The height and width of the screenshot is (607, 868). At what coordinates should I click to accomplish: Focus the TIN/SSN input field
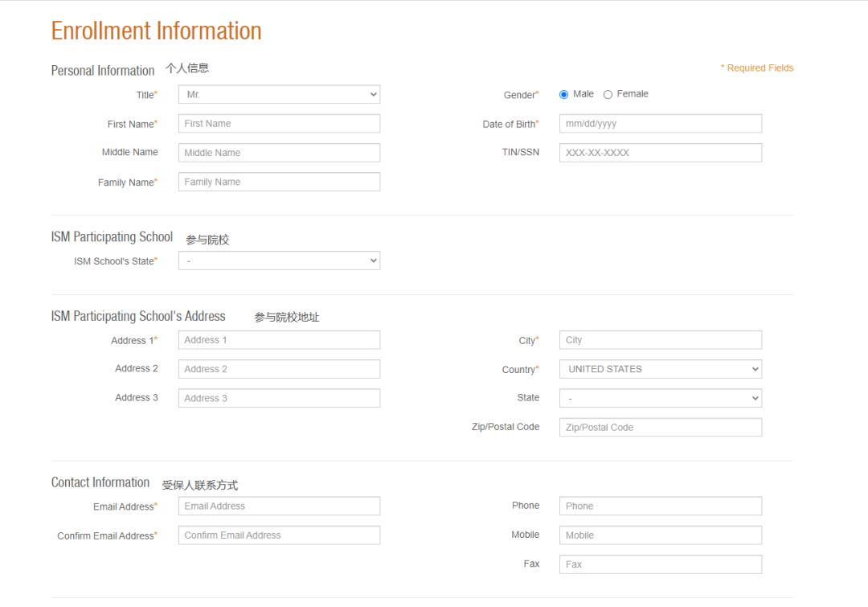(x=661, y=153)
